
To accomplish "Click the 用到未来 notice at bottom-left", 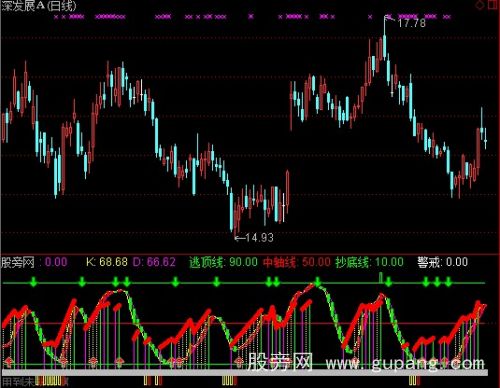I will click(x=18, y=382).
